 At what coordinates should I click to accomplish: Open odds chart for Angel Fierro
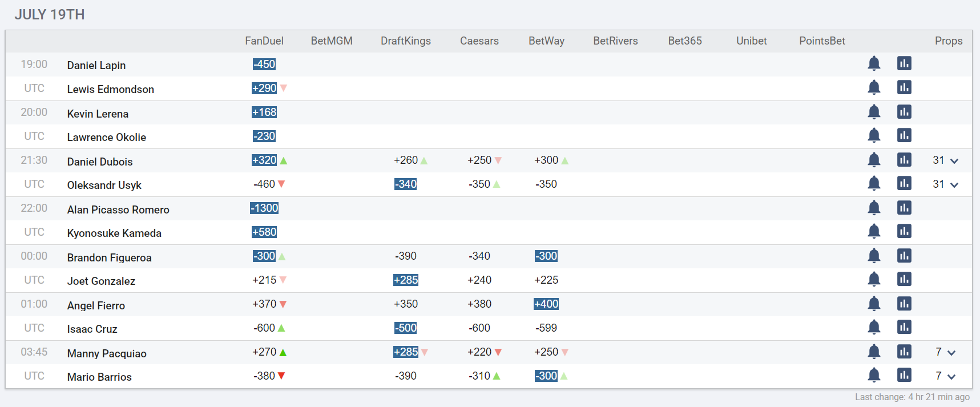(904, 304)
